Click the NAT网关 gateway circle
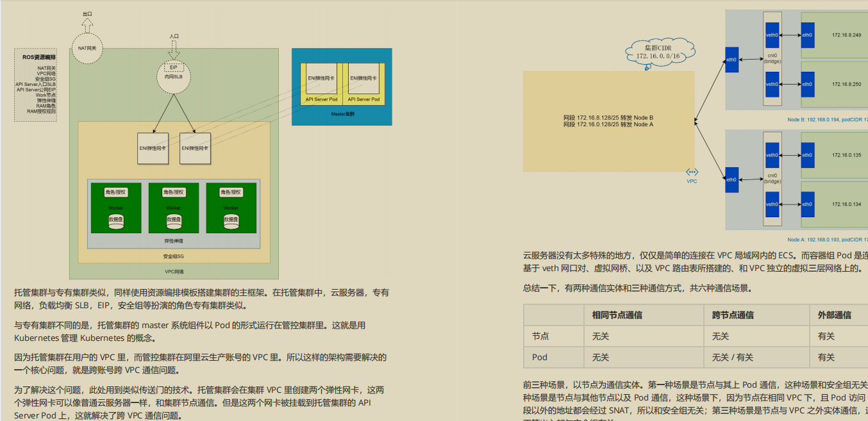This screenshot has height=421, width=868. tap(87, 49)
